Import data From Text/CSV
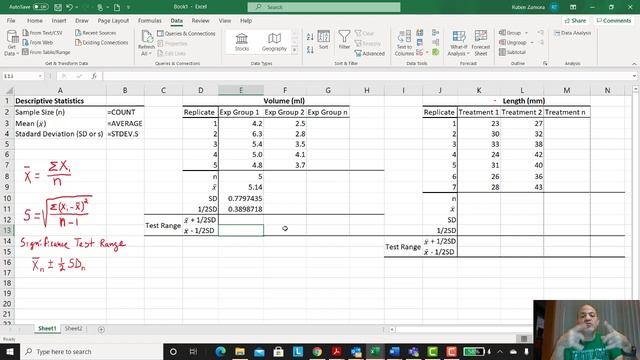 click(x=42, y=33)
